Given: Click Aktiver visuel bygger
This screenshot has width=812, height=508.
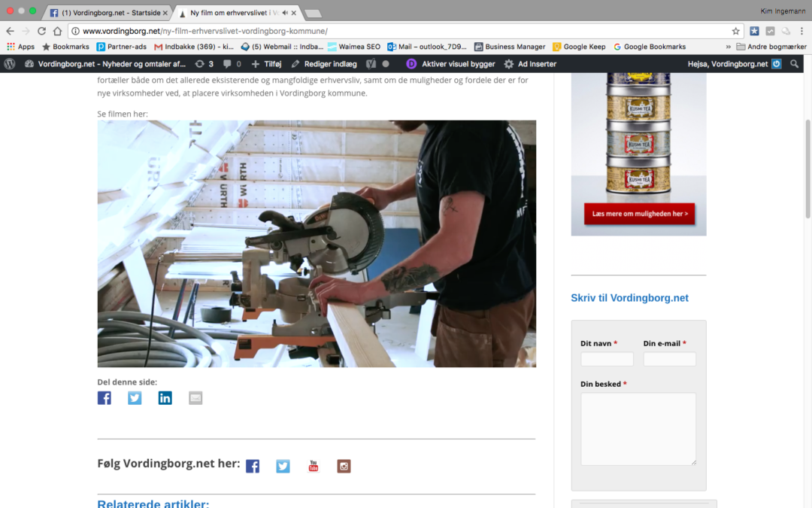Looking at the screenshot, I should tap(450, 64).
